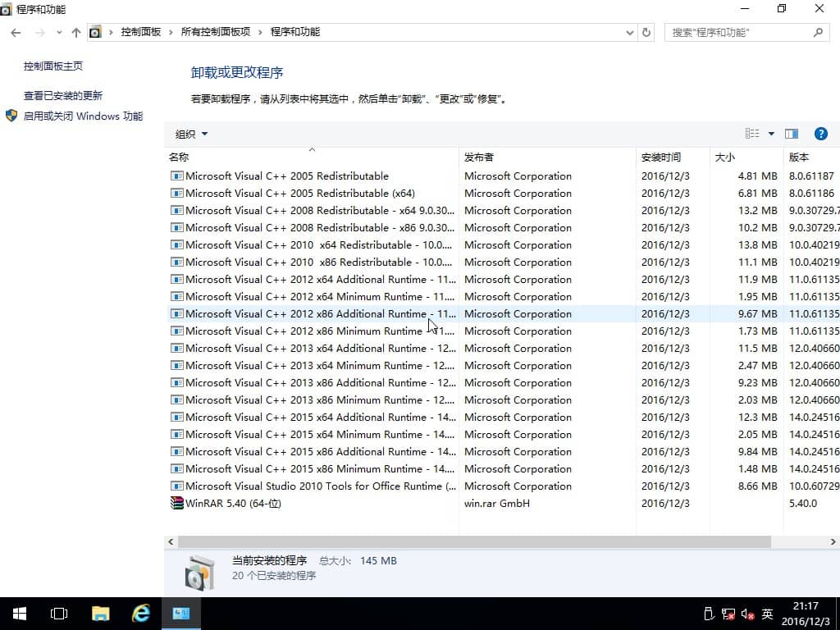Open the Windows Start menu
The width and height of the screenshot is (840, 630).
pos(20,614)
